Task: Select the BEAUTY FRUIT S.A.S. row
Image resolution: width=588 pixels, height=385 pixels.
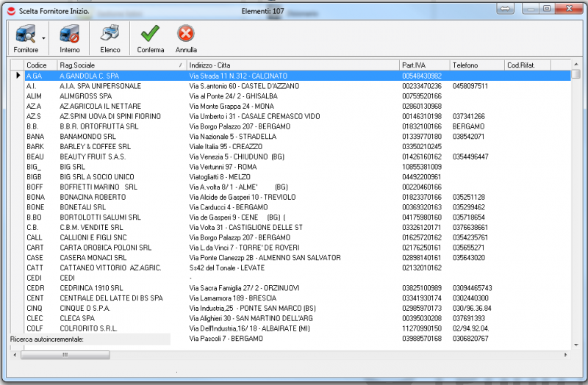Action: [x=92, y=156]
